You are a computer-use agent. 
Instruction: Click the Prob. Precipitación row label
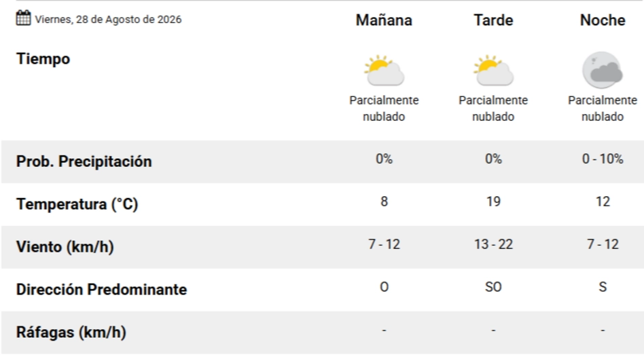click(84, 161)
